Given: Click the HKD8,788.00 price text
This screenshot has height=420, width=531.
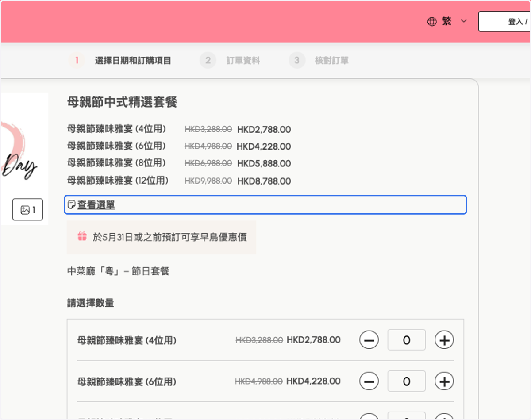Looking at the screenshot, I should [x=264, y=181].
